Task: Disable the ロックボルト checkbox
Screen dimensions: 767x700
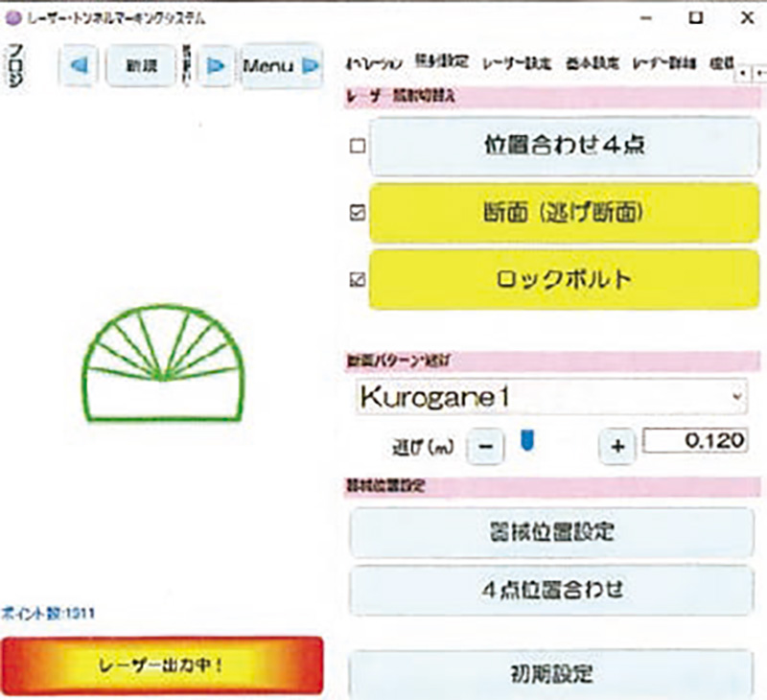Action: click(x=356, y=278)
